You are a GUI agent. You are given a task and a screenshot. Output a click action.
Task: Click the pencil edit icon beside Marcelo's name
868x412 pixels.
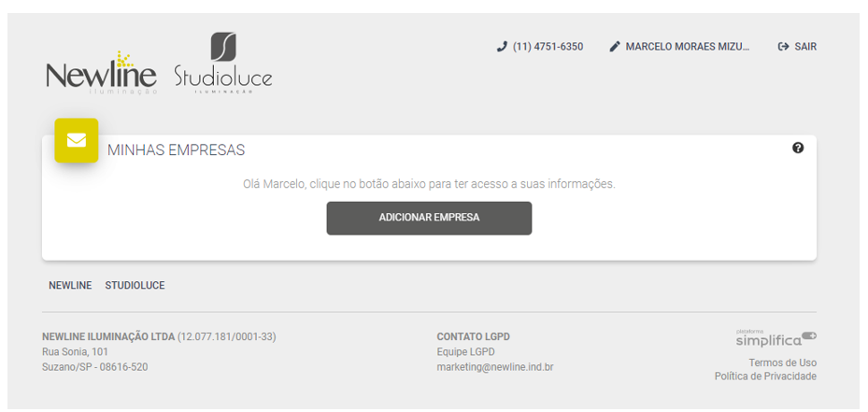coord(615,47)
